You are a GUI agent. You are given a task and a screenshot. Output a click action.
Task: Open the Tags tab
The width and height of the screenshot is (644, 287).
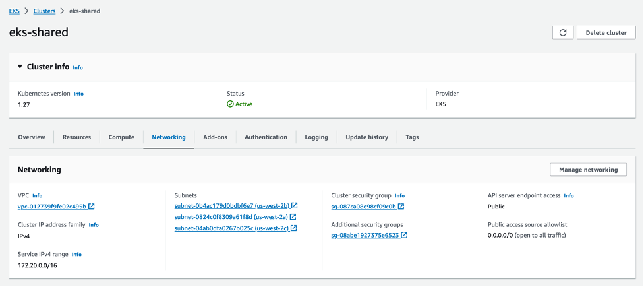point(412,137)
